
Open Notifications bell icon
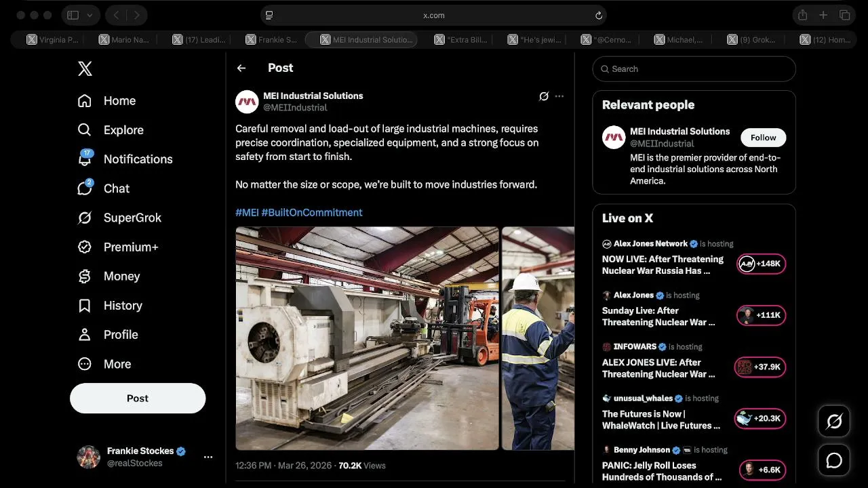(85, 159)
